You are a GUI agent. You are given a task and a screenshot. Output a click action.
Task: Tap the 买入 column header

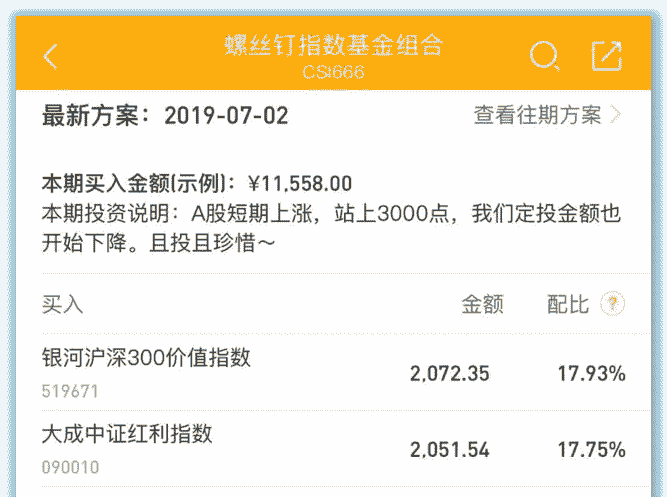[x=62, y=304]
